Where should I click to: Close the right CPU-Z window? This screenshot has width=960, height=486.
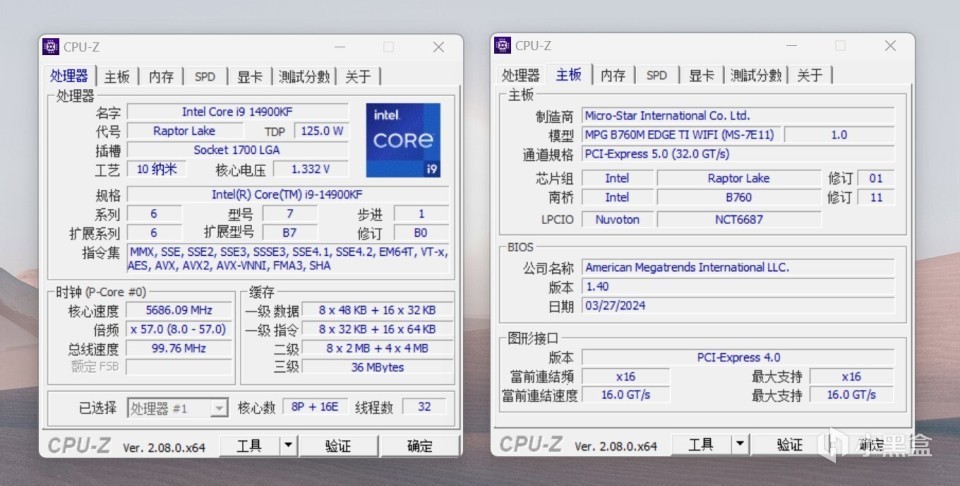pyautogui.click(x=890, y=46)
